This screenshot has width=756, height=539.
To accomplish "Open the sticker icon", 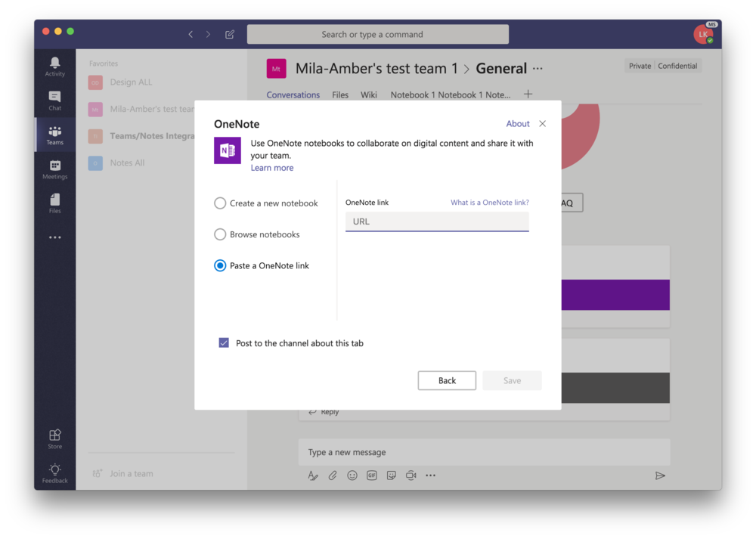I will click(392, 475).
